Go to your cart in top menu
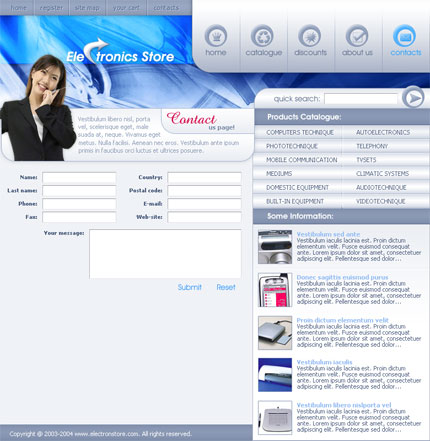Screen dimensions: 430x441 click(126, 8)
